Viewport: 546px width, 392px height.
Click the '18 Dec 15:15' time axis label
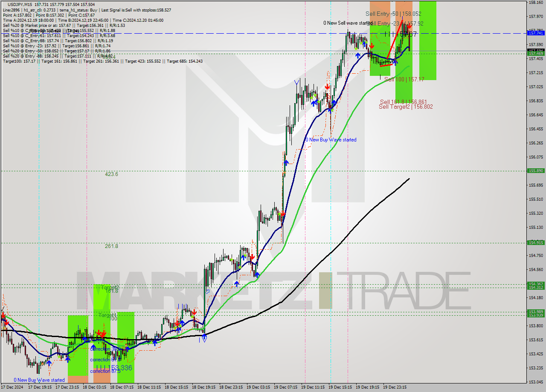pyautogui.click(x=177, y=387)
